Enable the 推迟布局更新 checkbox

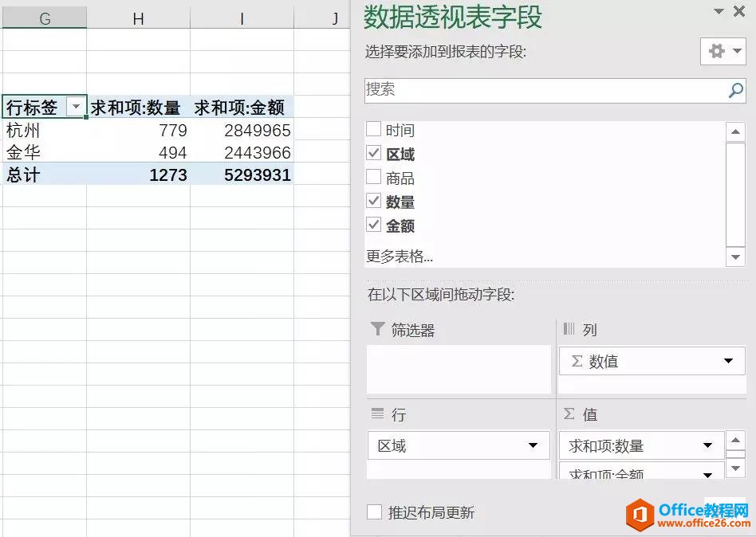coord(373,512)
